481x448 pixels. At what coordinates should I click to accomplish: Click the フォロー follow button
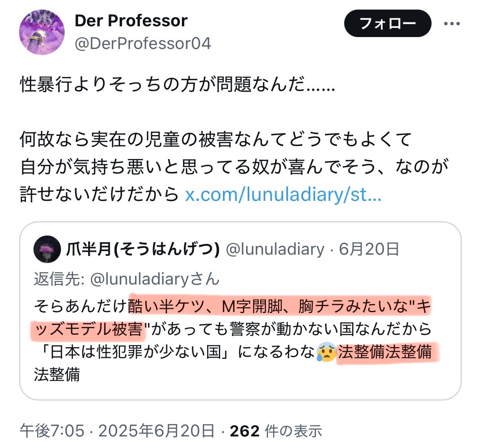[387, 24]
